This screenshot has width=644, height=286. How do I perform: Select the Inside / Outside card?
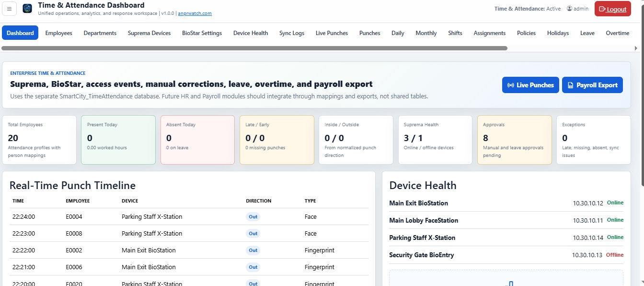click(356, 140)
